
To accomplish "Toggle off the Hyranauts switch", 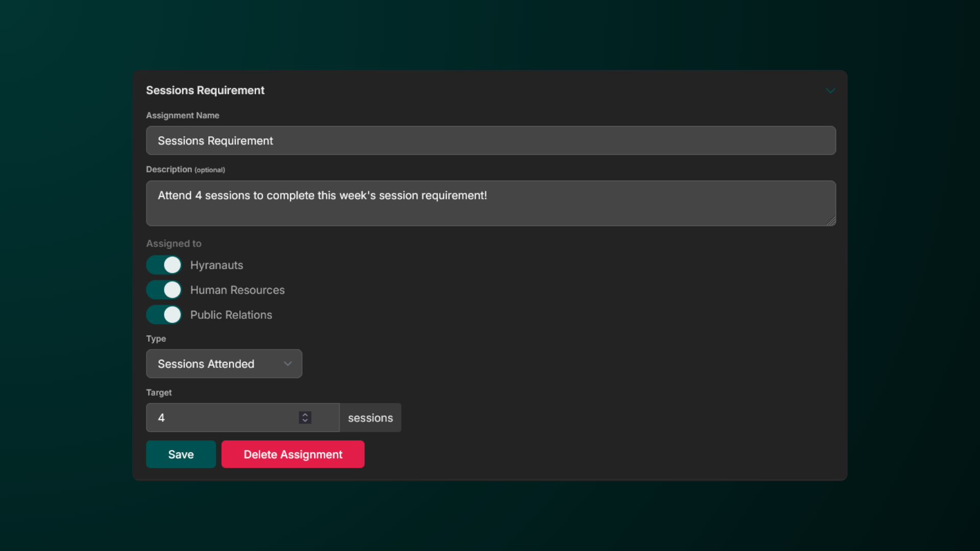I will click(x=164, y=265).
